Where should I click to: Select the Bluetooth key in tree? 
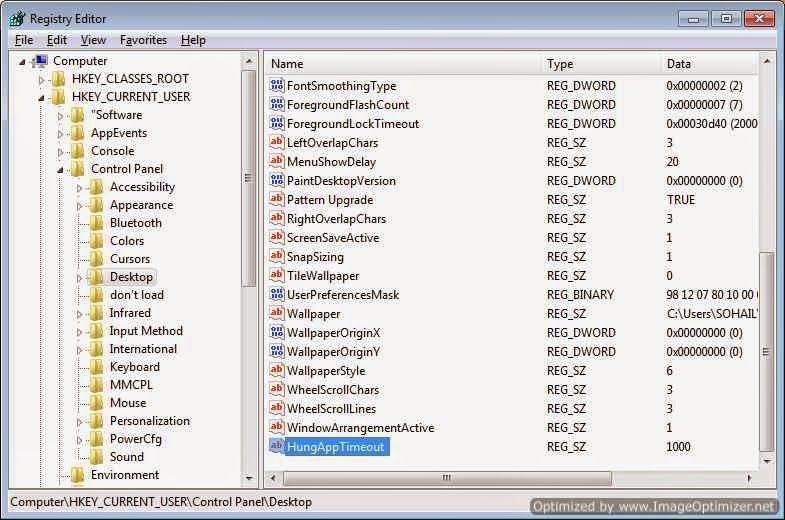click(x=136, y=223)
